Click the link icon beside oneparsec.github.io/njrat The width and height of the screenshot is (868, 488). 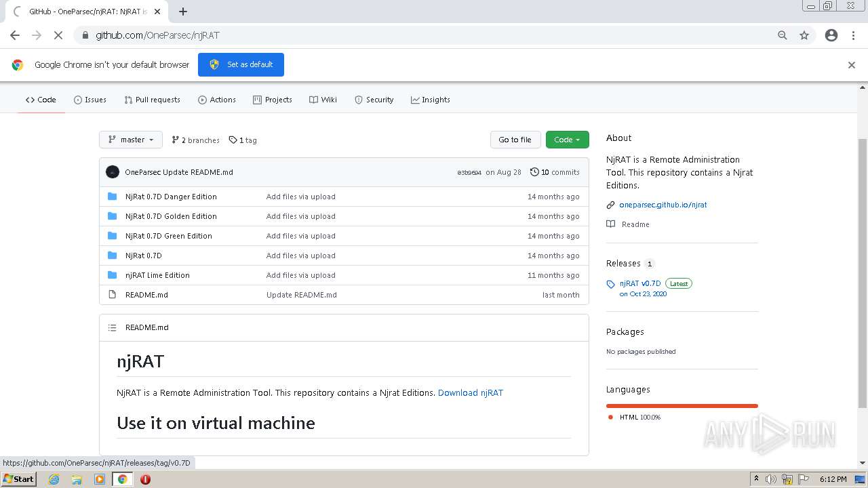tap(611, 205)
